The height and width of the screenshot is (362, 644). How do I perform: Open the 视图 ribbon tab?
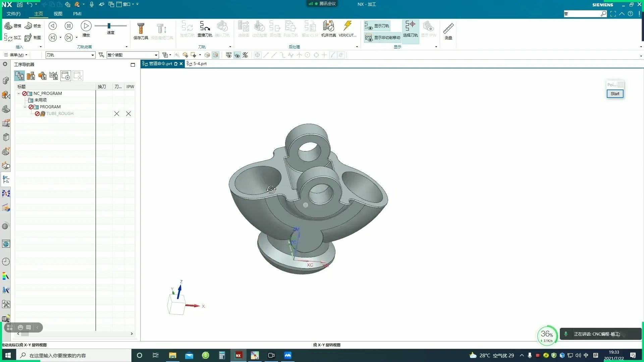pos(58,14)
